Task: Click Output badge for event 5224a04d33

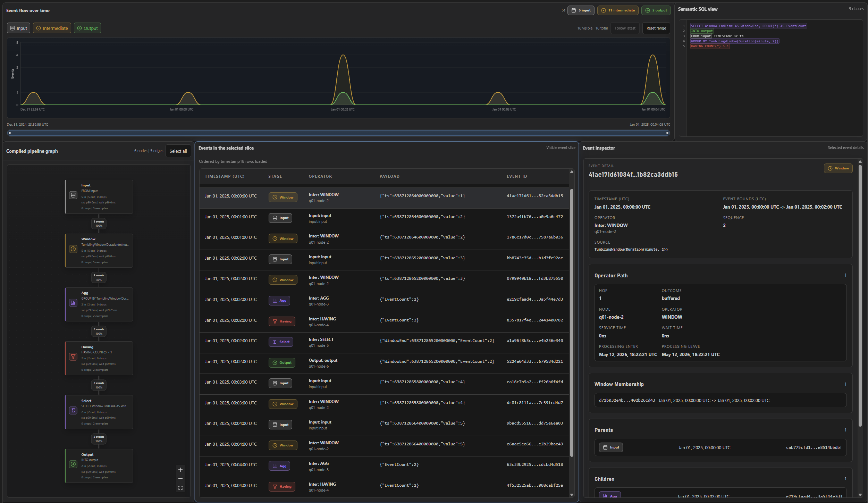Action: (x=282, y=363)
